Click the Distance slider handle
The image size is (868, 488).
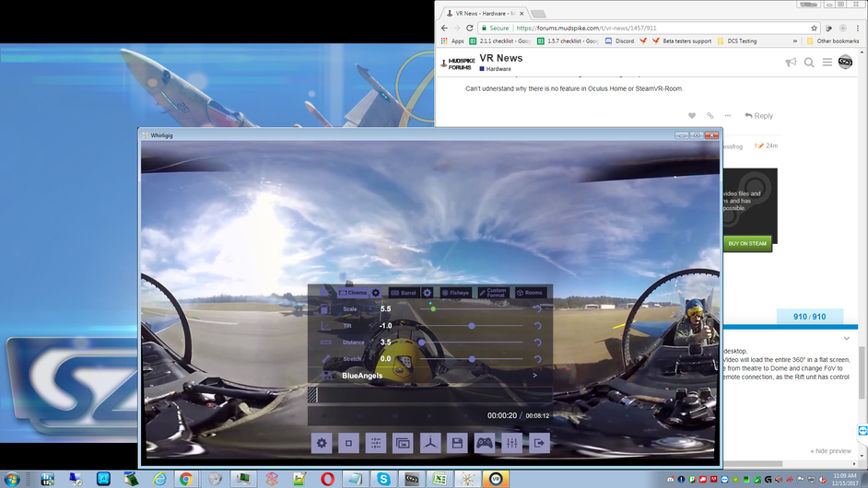tap(422, 343)
